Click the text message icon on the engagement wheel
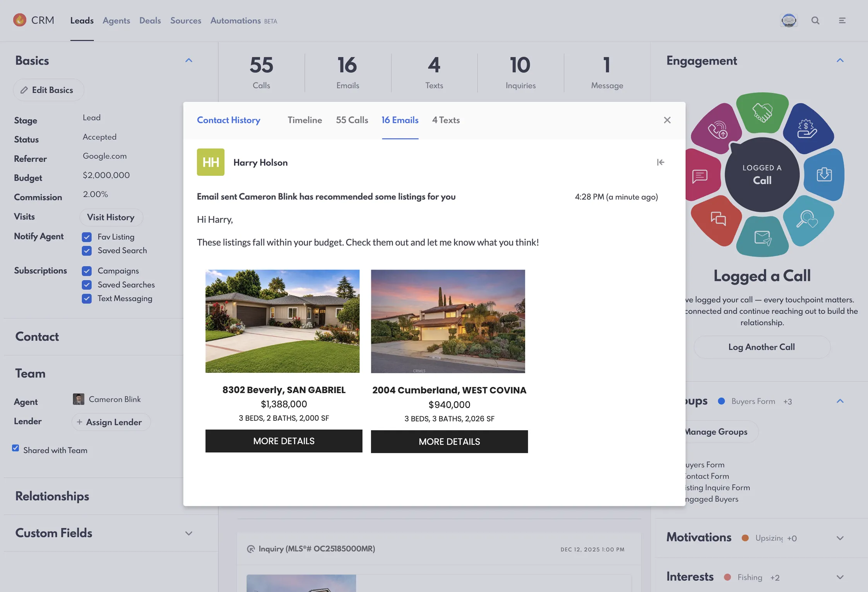 (x=700, y=176)
